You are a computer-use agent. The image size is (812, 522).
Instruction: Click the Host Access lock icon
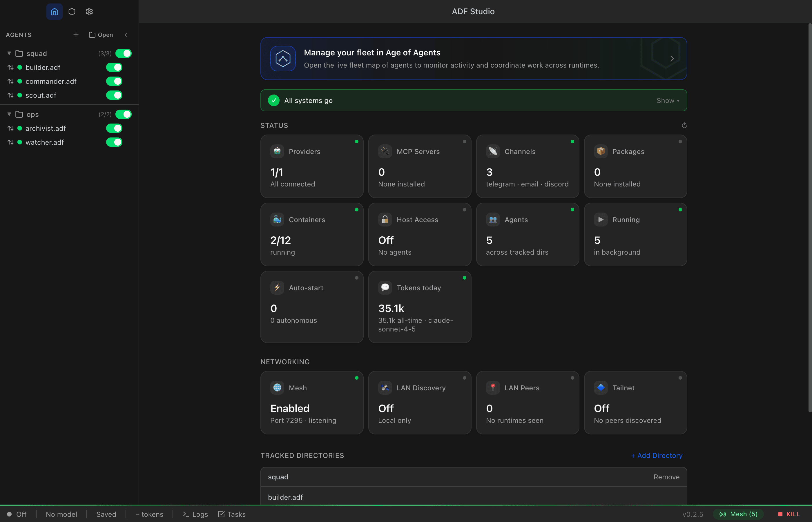click(385, 219)
